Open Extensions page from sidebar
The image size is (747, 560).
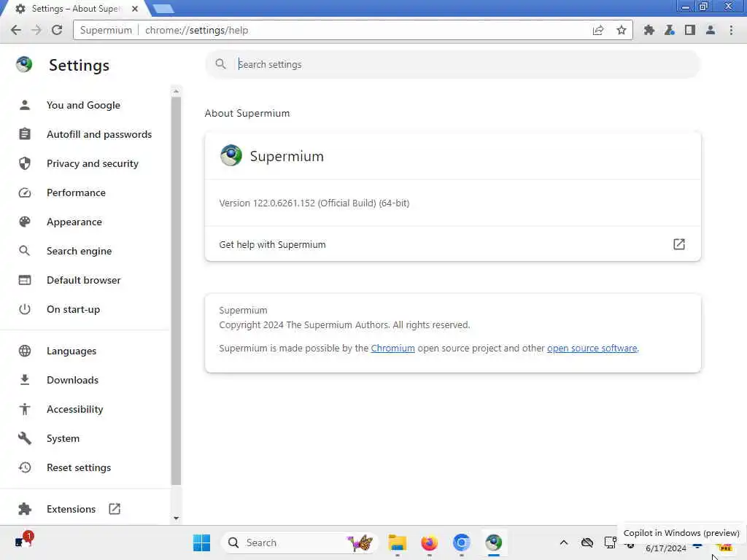pos(71,509)
